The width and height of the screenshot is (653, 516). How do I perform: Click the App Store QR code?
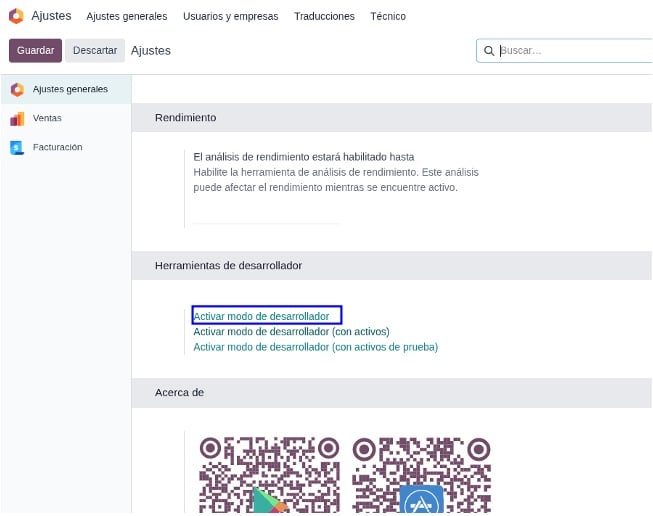tap(421, 475)
